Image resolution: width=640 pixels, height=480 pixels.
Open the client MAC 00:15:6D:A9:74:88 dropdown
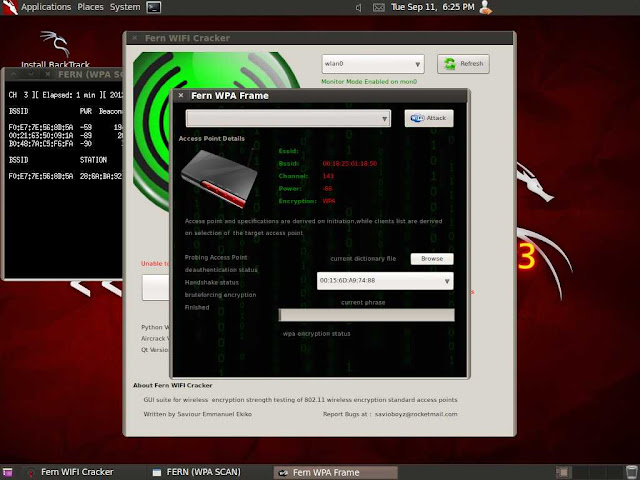(385, 281)
